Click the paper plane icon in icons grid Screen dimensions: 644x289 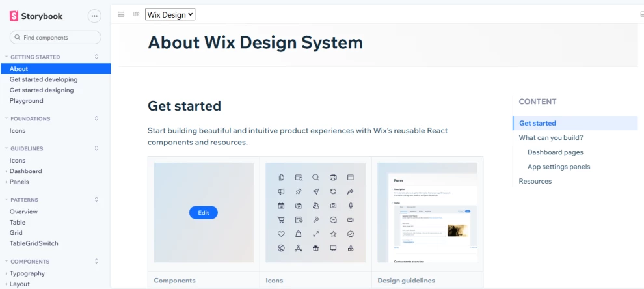315,191
